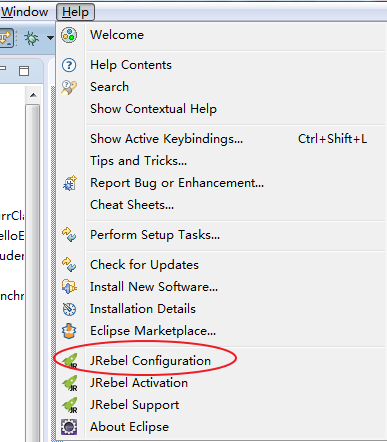
Task: Click the JRebel Configuration rocket icon
Action: 70,361
